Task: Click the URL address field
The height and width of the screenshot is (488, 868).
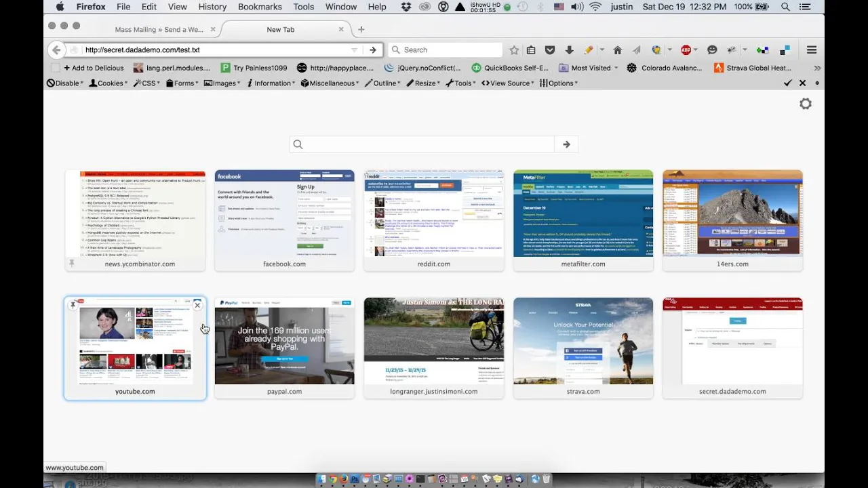Action: [214, 49]
